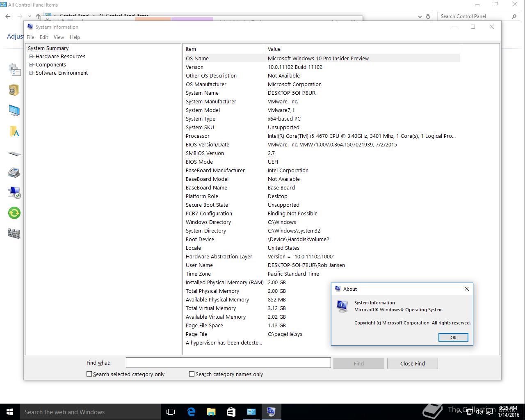Viewport: 525px width, 420px height.
Task: Click the About dialog information icon
Action: point(342,306)
